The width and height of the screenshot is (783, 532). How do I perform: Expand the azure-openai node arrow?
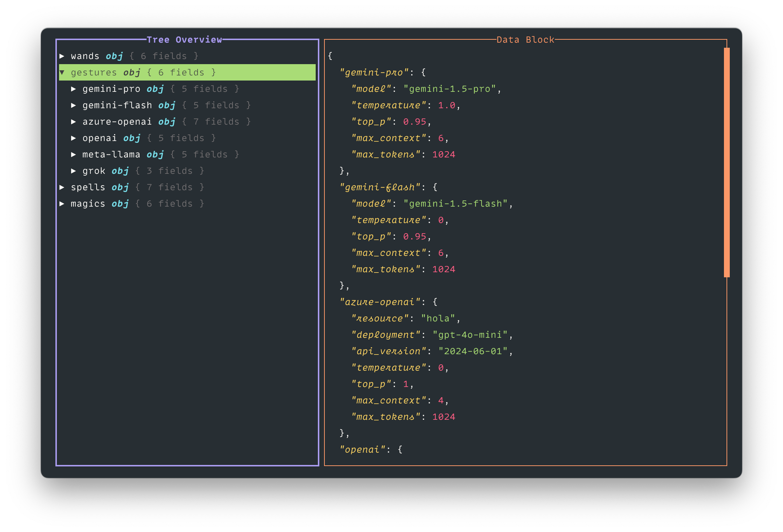(x=74, y=122)
